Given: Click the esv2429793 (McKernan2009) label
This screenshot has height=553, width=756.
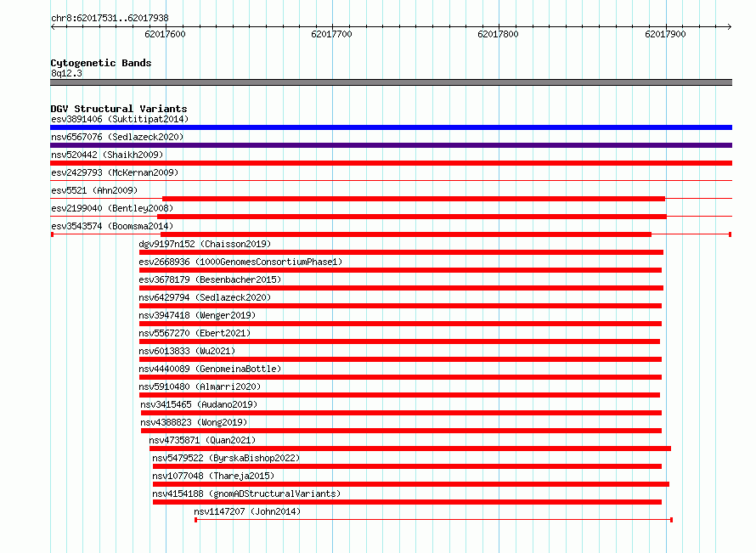Looking at the screenshot, I should pos(115,172).
